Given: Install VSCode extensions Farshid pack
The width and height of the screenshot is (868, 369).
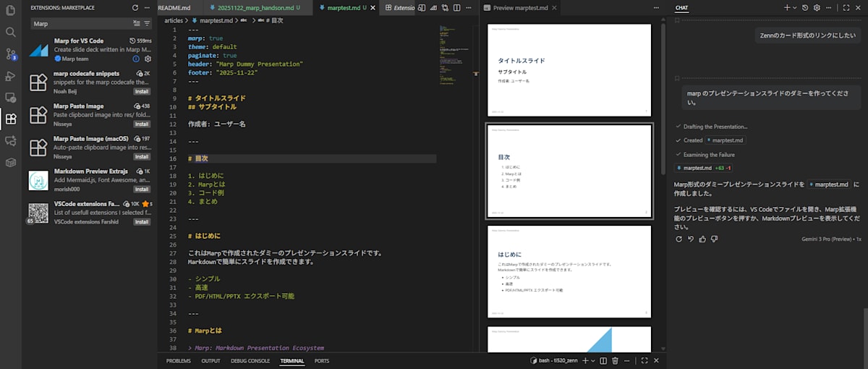Looking at the screenshot, I should coord(142,221).
